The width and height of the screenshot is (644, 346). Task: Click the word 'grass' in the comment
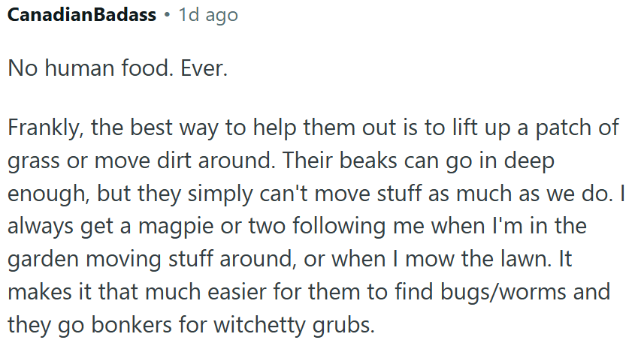pos(34,161)
